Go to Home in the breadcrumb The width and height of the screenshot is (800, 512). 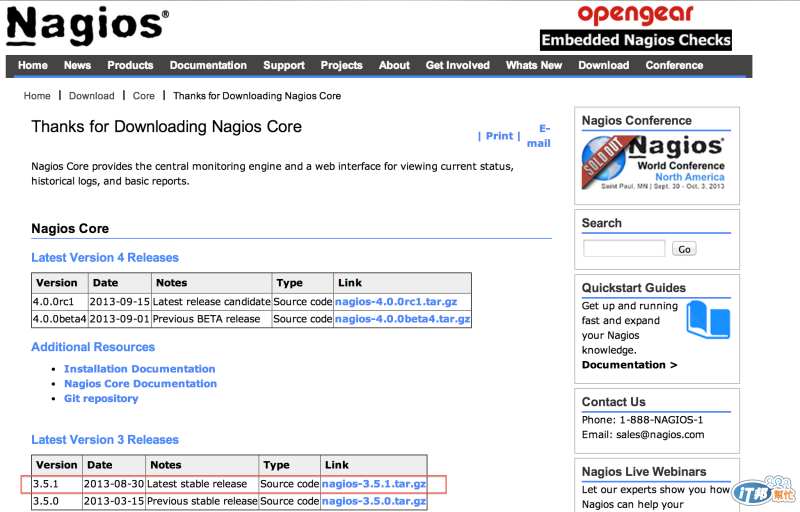[x=37, y=96]
